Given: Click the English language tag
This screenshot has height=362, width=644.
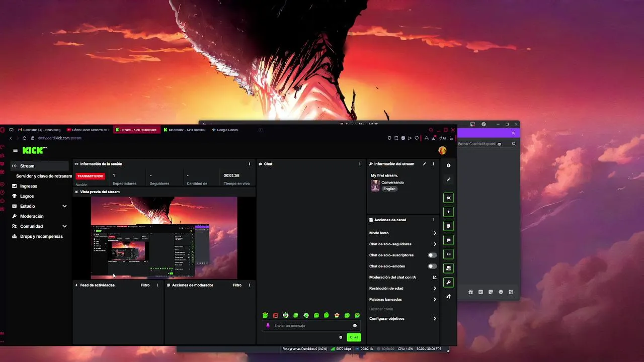Looking at the screenshot, I should pos(389,189).
